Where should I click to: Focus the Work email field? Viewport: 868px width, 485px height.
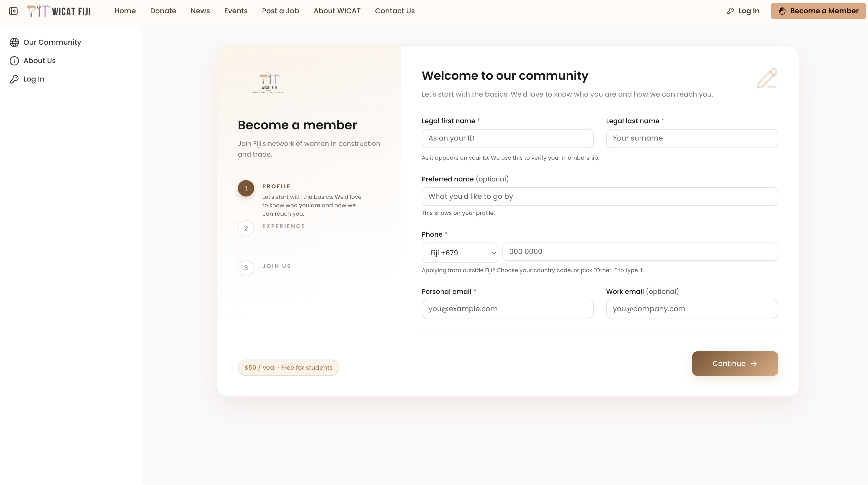(x=692, y=309)
